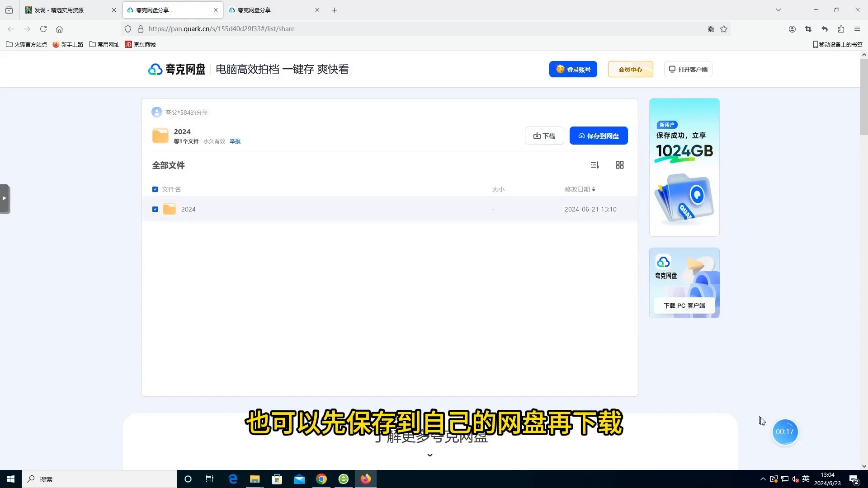The image size is (868, 488).
Task: Open a new browser tab
Action: coord(335,10)
